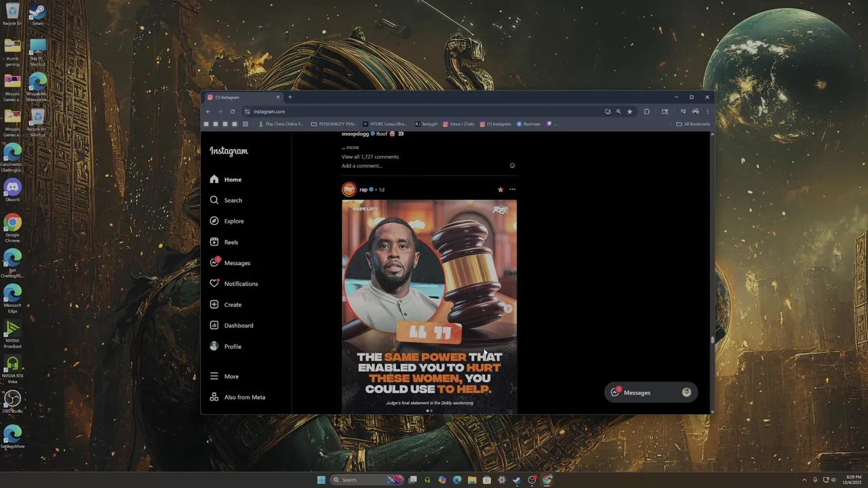The image size is (868, 488).
Task: Open Windows Start menu
Action: [321, 480]
